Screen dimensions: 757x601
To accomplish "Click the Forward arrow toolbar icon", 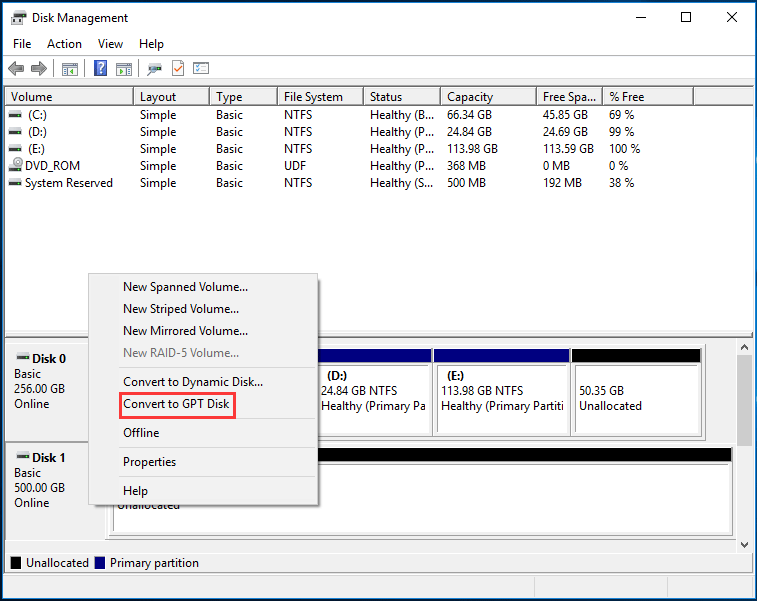I will [x=39, y=69].
